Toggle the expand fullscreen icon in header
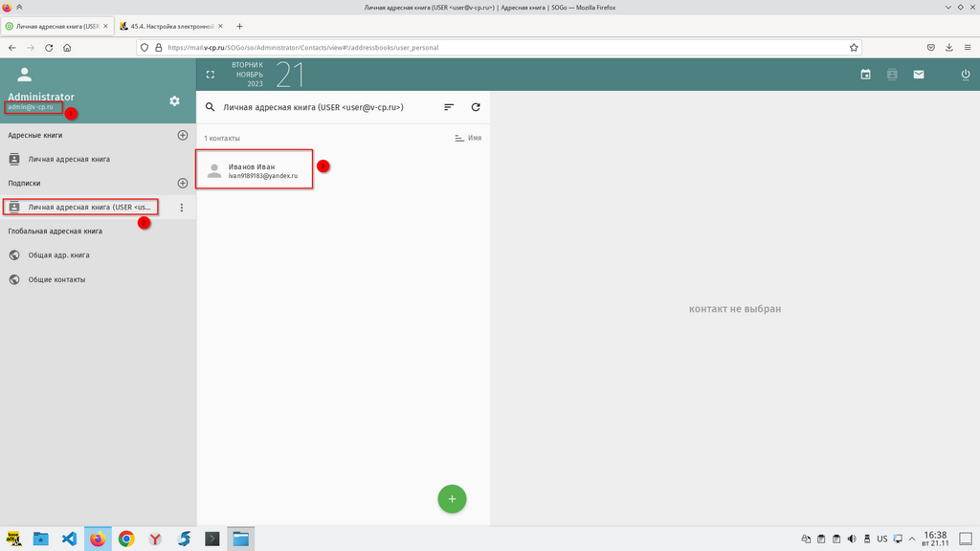This screenshot has height=551, width=980. tap(211, 75)
